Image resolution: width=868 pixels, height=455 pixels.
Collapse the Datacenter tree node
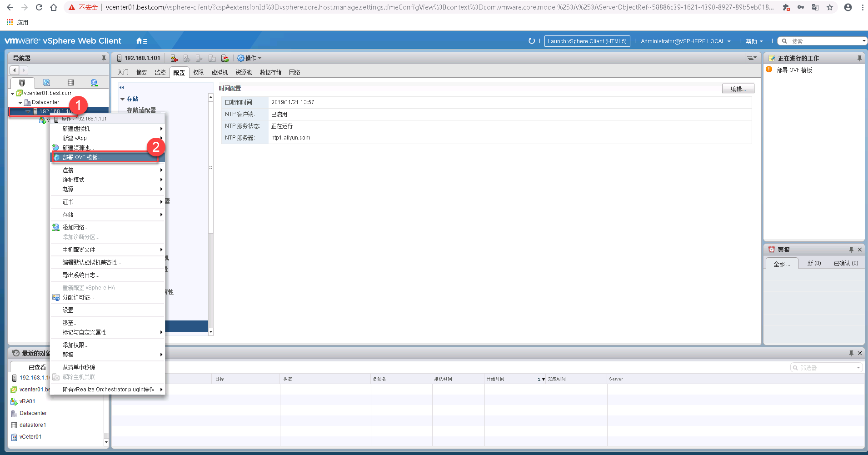point(20,103)
